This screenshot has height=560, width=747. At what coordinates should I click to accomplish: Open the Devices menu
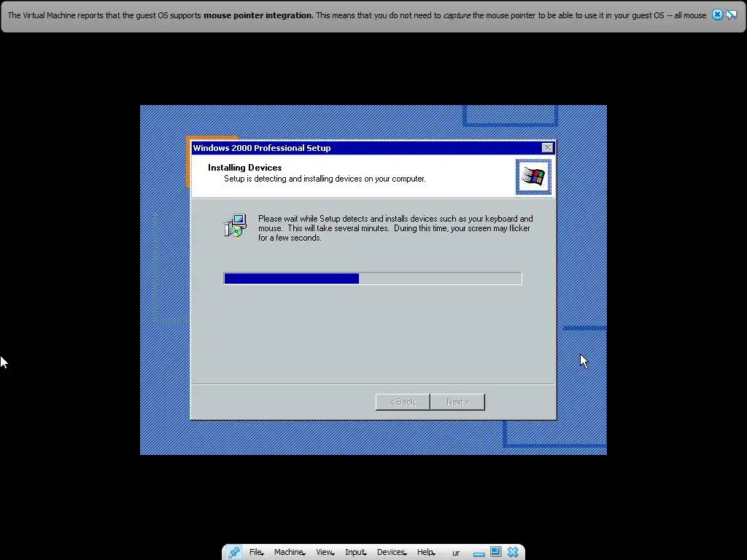pos(392,552)
